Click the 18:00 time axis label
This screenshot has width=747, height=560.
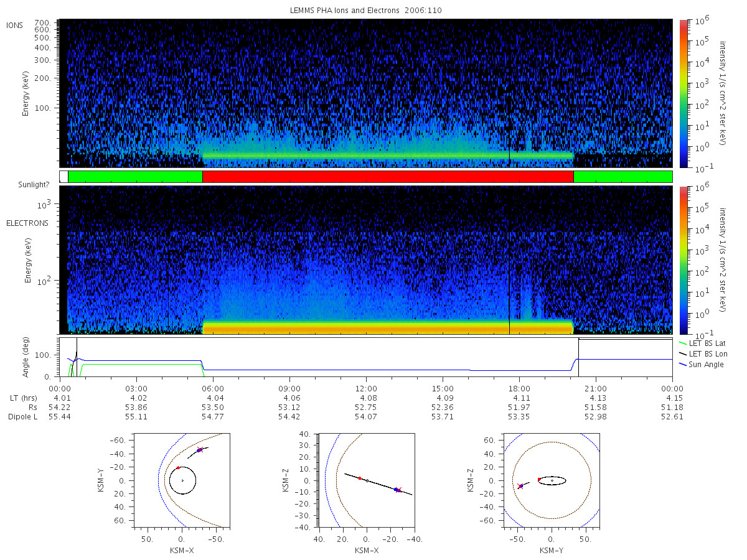coord(519,388)
